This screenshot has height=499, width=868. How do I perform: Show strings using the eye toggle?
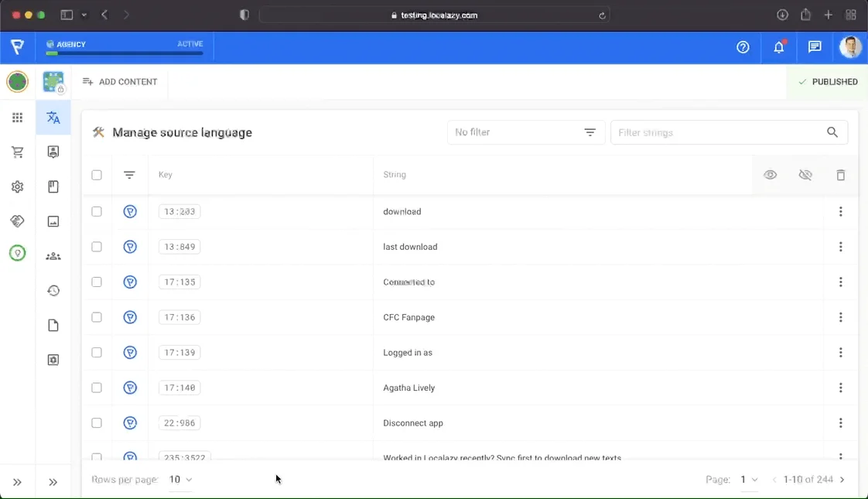(x=770, y=175)
